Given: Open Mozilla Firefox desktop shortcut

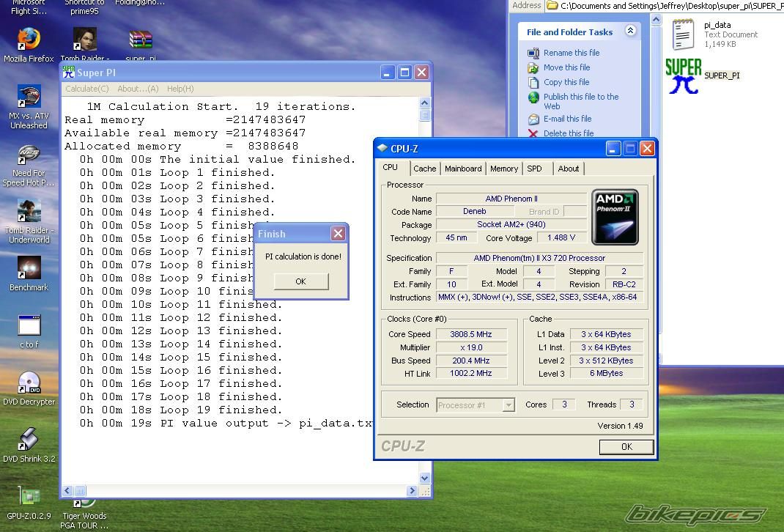Looking at the screenshot, I should click(29, 39).
